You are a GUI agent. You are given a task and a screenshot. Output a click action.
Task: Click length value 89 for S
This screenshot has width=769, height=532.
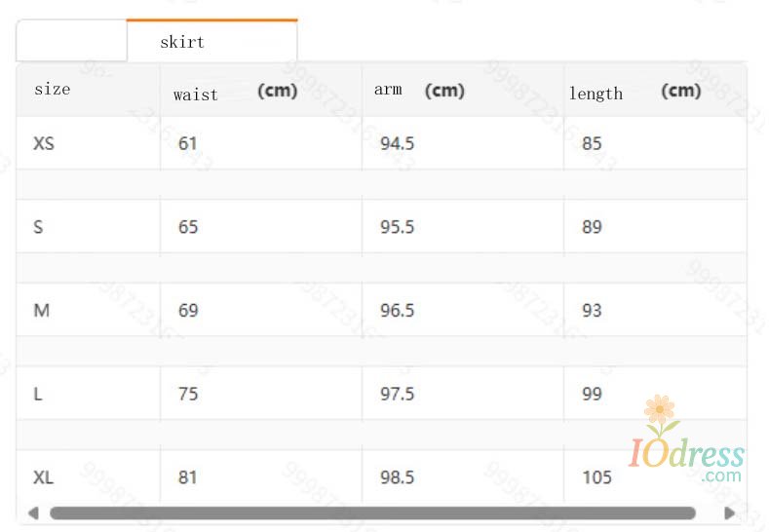592,227
